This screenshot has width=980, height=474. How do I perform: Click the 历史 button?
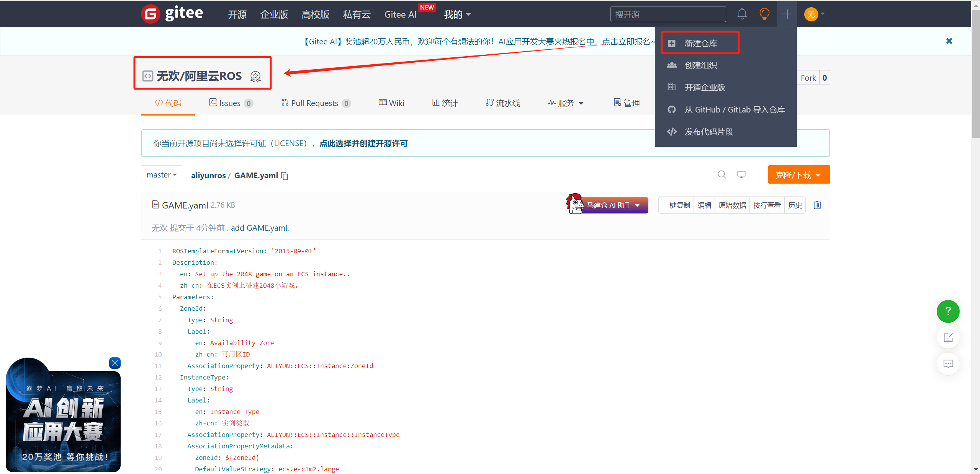click(x=795, y=205)
